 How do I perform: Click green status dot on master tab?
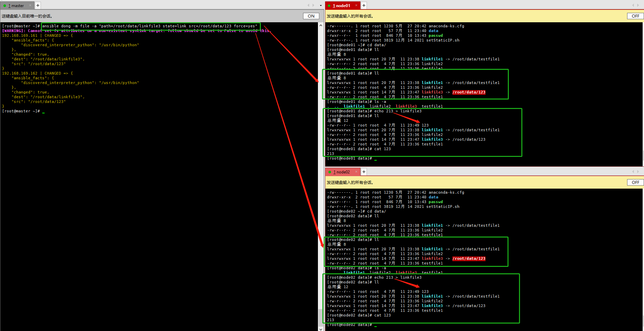click(5, 6)
